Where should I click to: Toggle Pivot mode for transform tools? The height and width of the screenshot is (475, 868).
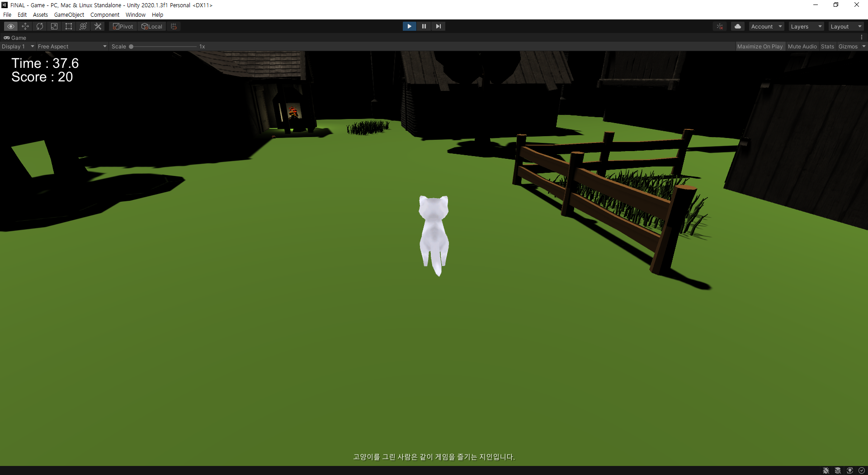click(x=122, y=26)
